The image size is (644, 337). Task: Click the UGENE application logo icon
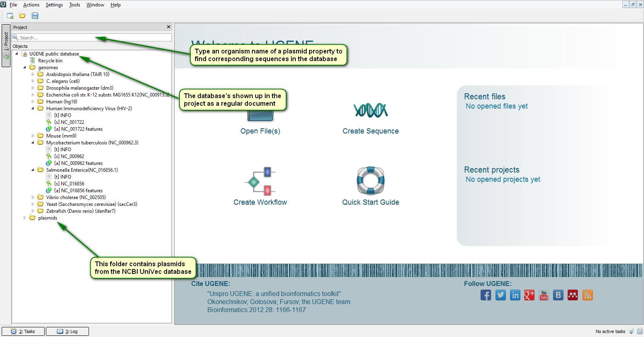coord(3,4)
